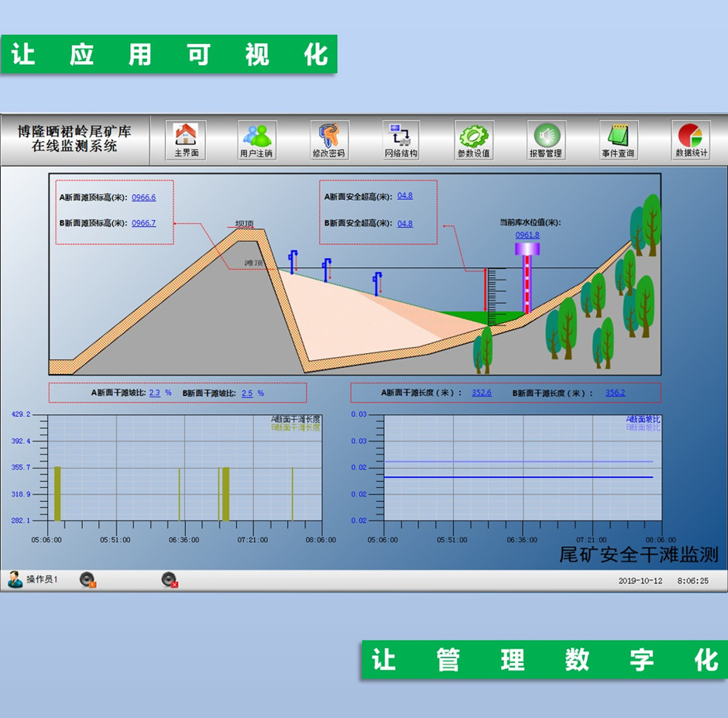Click the 操作员1 operator user icon

[x=15, y=579]
